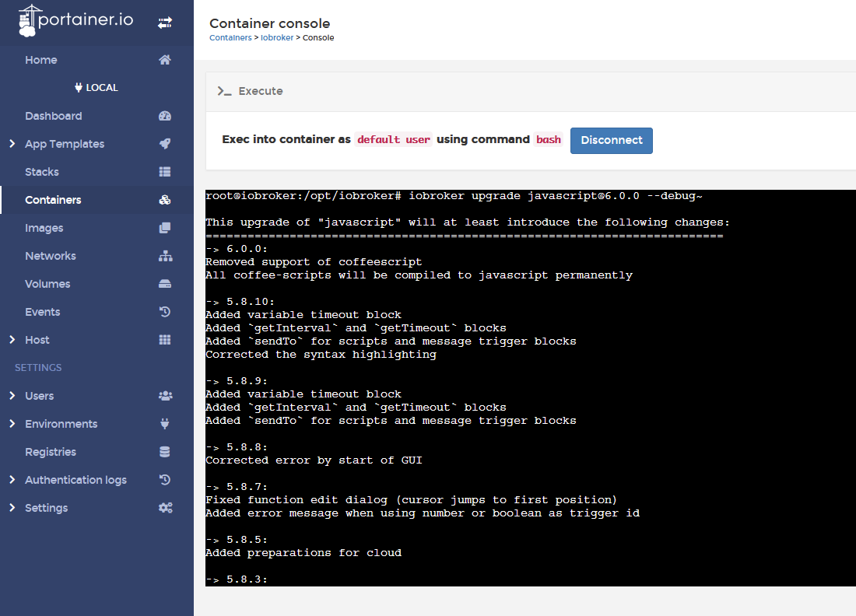Click the Authentication logs history icon
This screenshot has height=616, width=856.
[165, 480]
